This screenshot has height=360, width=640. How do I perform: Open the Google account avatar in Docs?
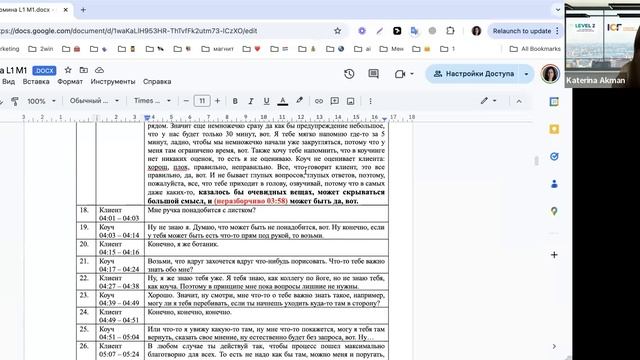click(x=550, y=74)
